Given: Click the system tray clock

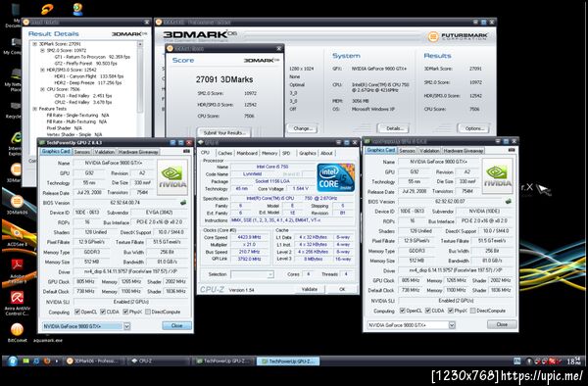Looking at the screenshot, I should (573, 361).
